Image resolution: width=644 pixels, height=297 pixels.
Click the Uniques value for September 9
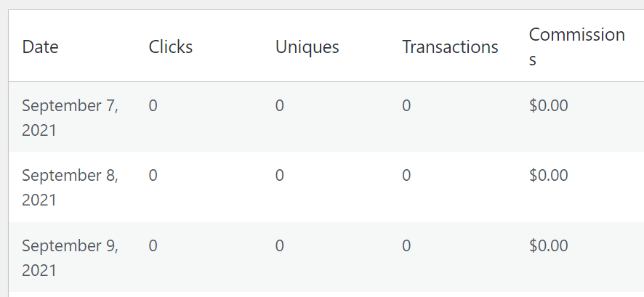[x=280, y=246]
